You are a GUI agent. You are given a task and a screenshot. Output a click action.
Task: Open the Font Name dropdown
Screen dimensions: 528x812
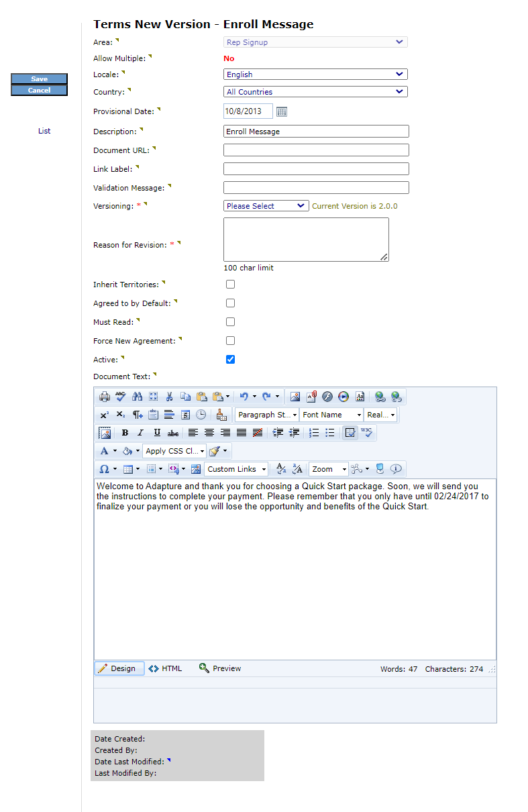click(331, 415)
